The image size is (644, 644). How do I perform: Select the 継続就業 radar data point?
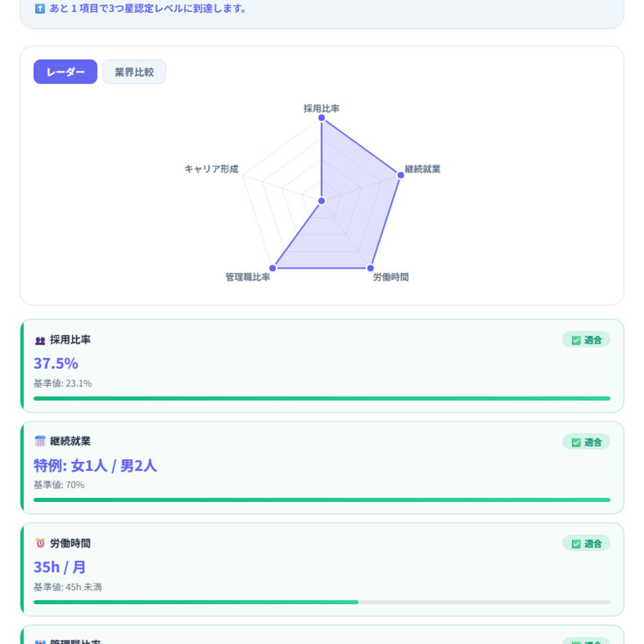tap(400, 176)
